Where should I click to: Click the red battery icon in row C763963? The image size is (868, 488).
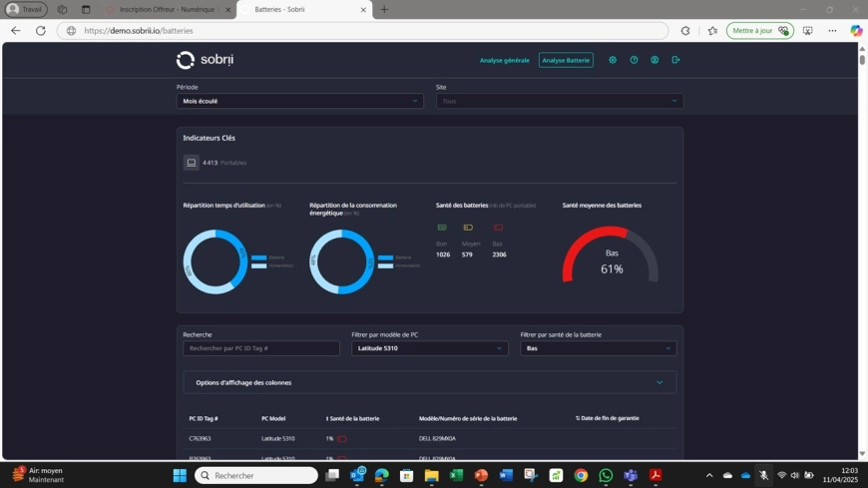point(341,439)
